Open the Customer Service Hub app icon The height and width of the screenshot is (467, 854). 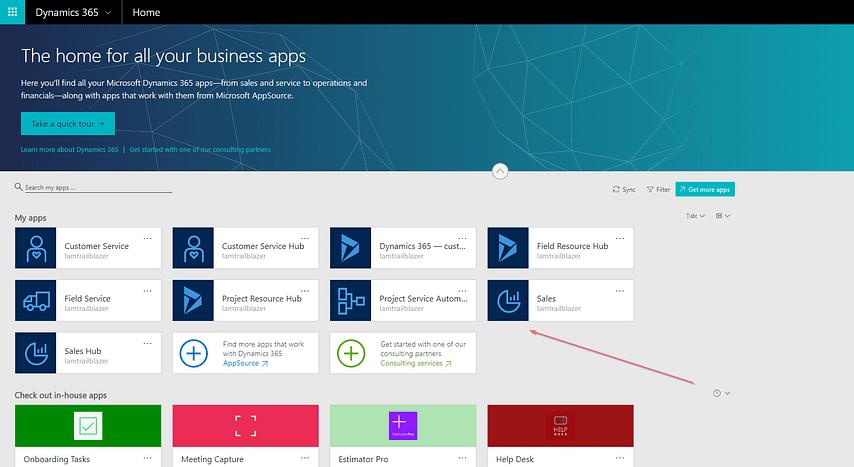coord(193,248)
